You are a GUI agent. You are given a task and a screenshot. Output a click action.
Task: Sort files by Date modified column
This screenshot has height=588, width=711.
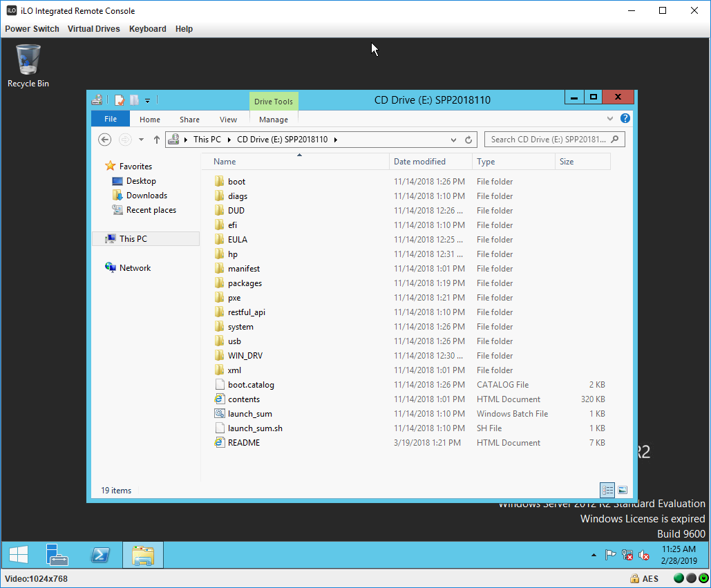(419, 162)
